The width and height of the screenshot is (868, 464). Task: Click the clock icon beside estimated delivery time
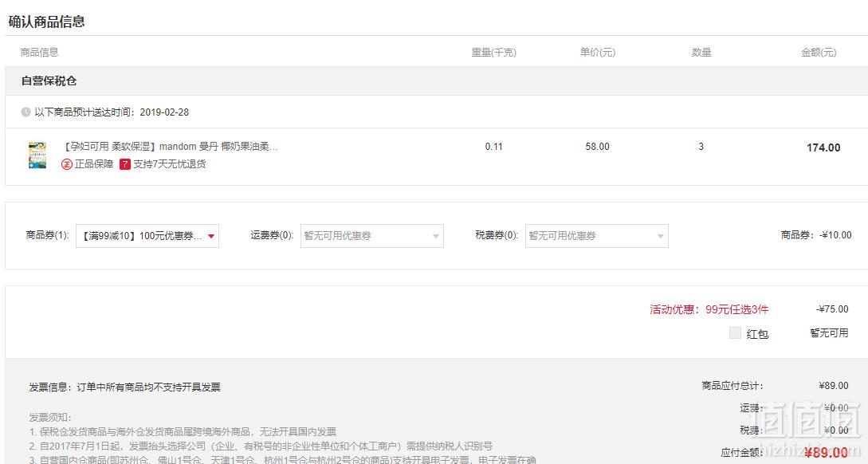[x=26, y=112]
